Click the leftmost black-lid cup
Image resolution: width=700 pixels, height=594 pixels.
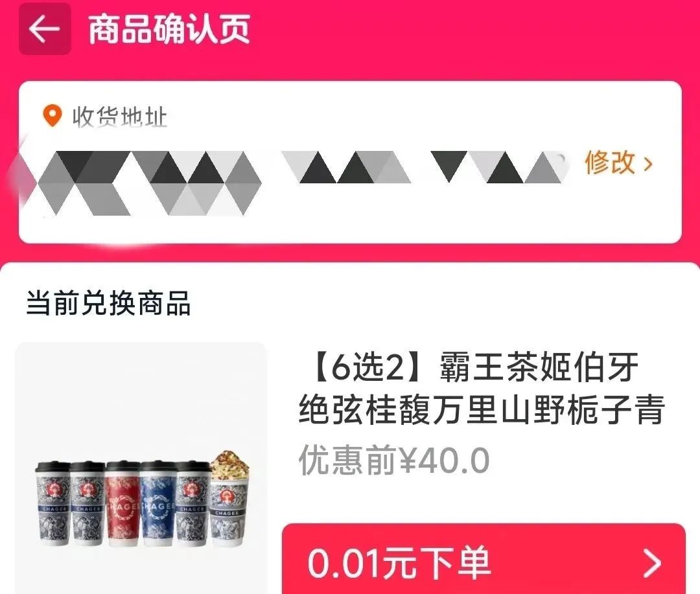(x=52, y=504)
